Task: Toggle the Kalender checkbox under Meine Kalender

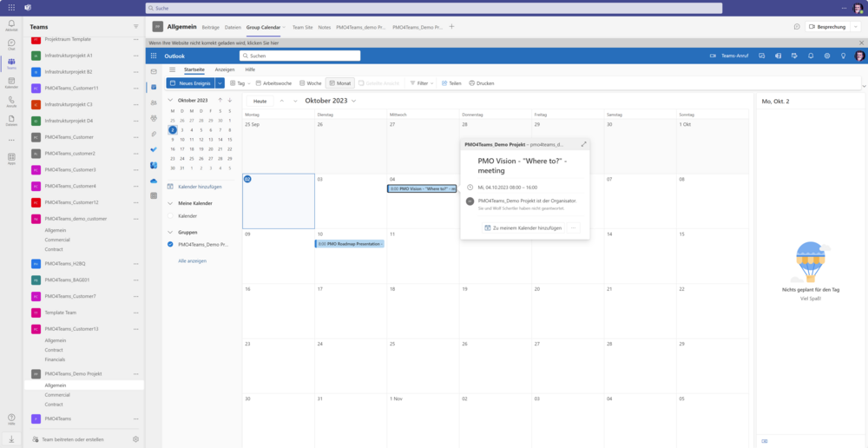Action: [x=171, y=215]
